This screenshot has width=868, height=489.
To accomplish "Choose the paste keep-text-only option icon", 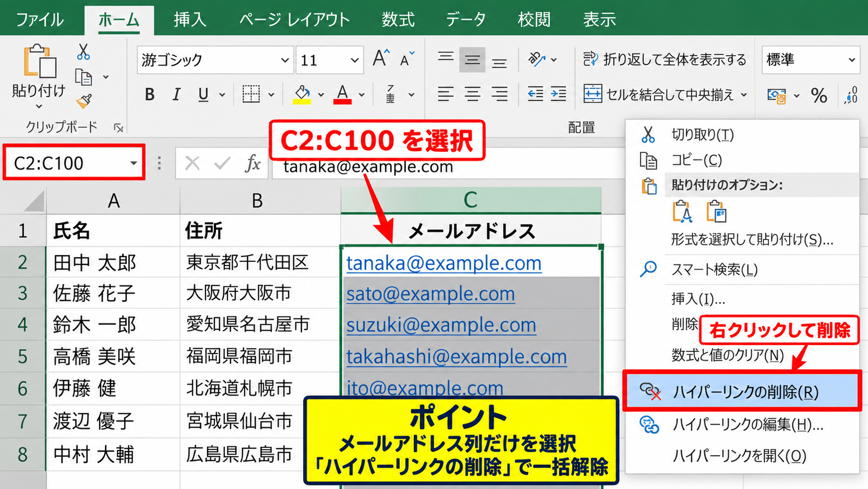I will (x=682, y=212).
